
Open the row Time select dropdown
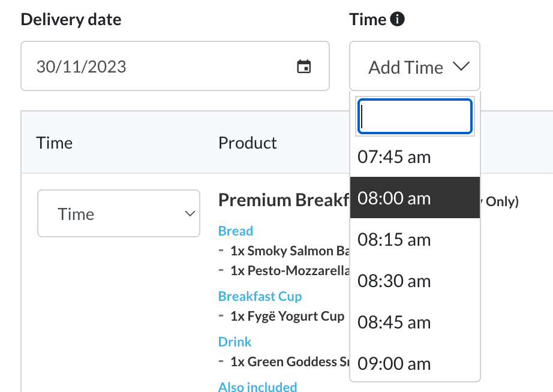click(118, 214)
